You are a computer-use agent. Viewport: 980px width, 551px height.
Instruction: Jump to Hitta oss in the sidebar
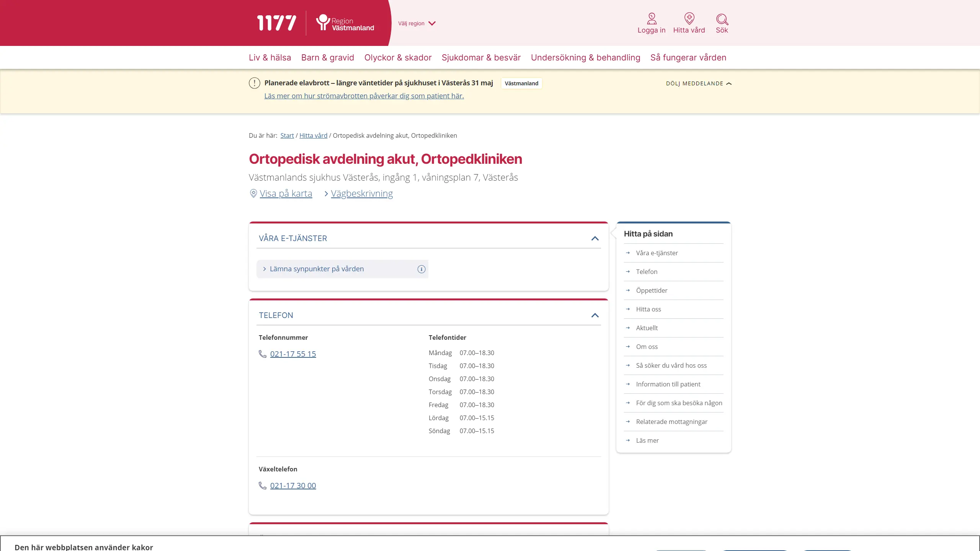click(x=648, y=309)
